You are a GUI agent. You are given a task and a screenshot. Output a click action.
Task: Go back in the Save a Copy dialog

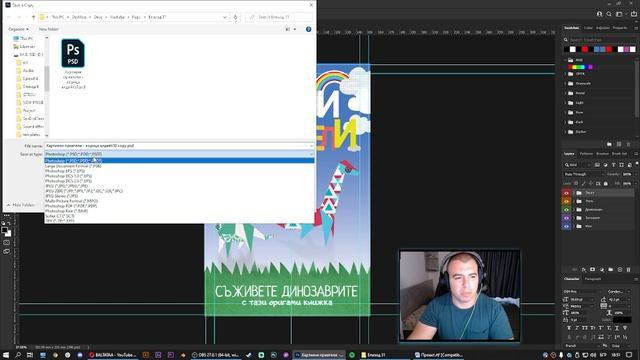pyautogui.click(x=9, y=17)
